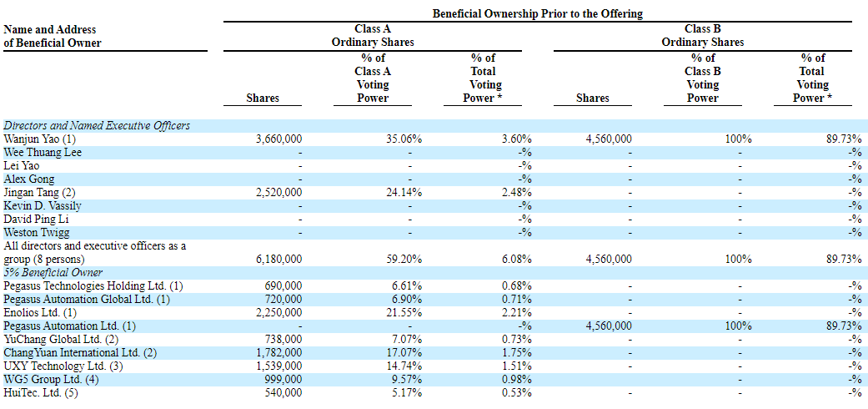Click 'Pegasus Automation Ltd. (1)' name

69,326
